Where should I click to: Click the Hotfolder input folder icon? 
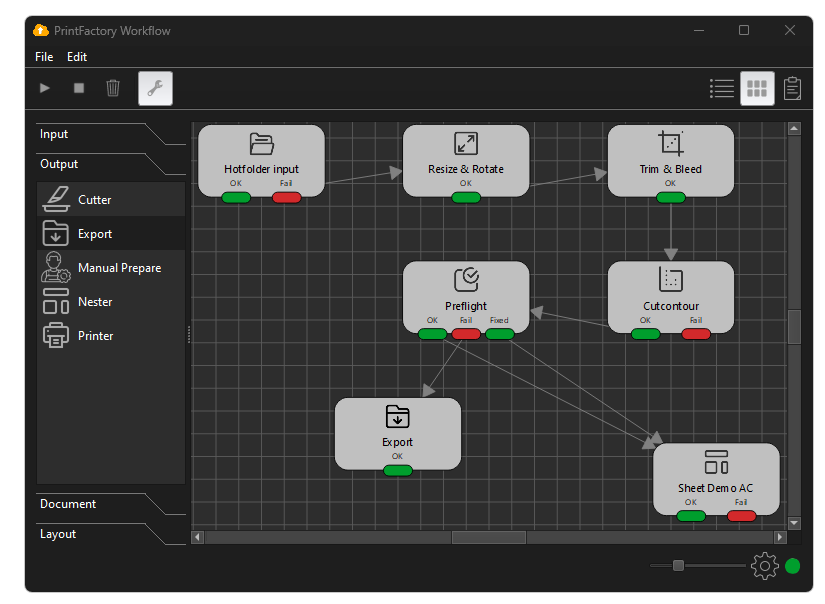click(x=261, y=144)
